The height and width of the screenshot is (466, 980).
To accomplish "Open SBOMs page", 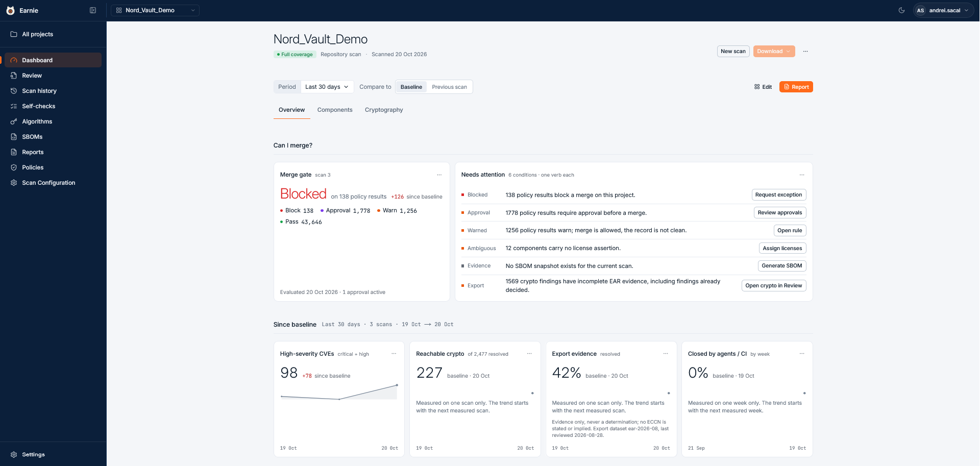I will (53, 137).
